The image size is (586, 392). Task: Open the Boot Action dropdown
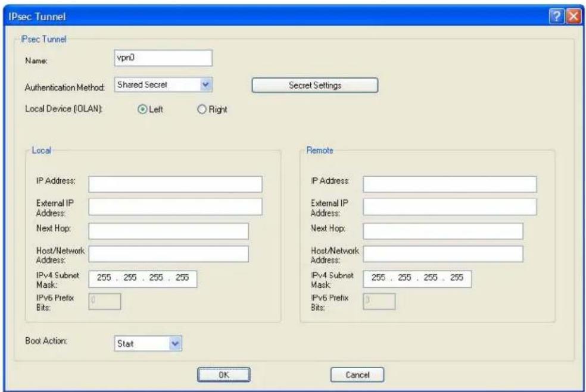(148, 343)
